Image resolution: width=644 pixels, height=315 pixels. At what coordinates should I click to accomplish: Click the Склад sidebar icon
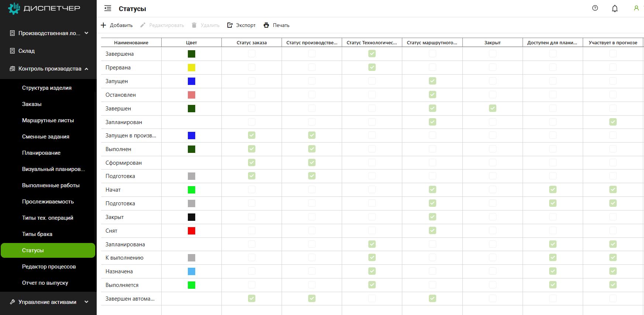pyautogui.click(x=13, y=51)
